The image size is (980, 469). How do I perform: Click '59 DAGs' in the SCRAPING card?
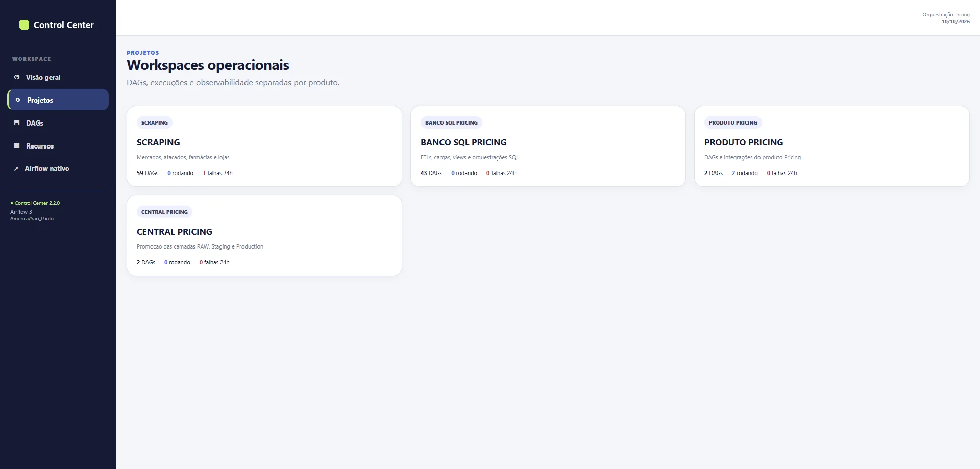148,173
